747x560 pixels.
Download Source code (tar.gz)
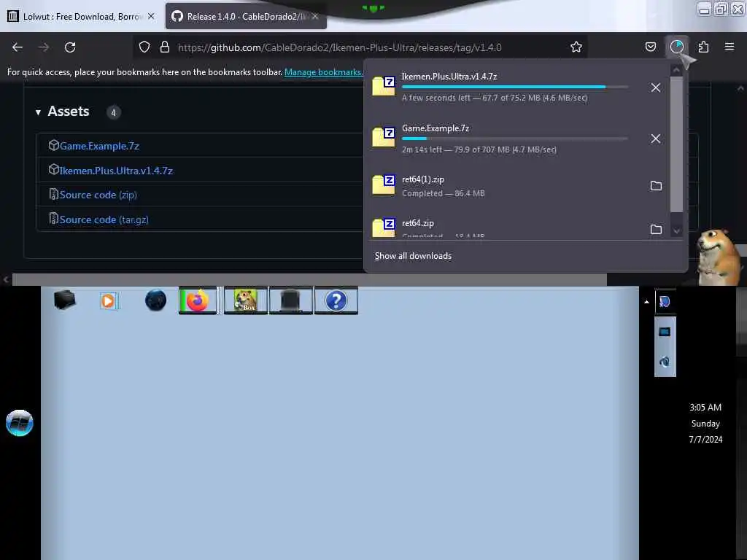click(104, 219)
